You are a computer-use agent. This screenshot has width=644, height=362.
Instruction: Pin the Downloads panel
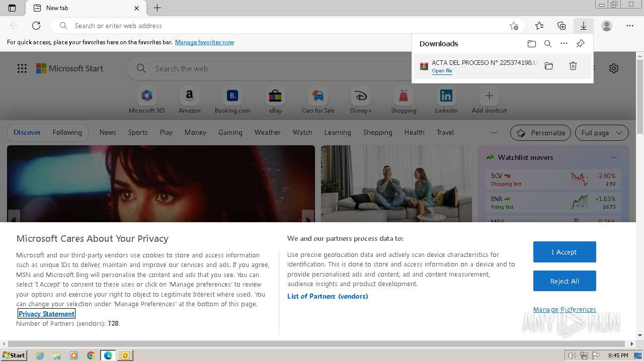(580, 44)
